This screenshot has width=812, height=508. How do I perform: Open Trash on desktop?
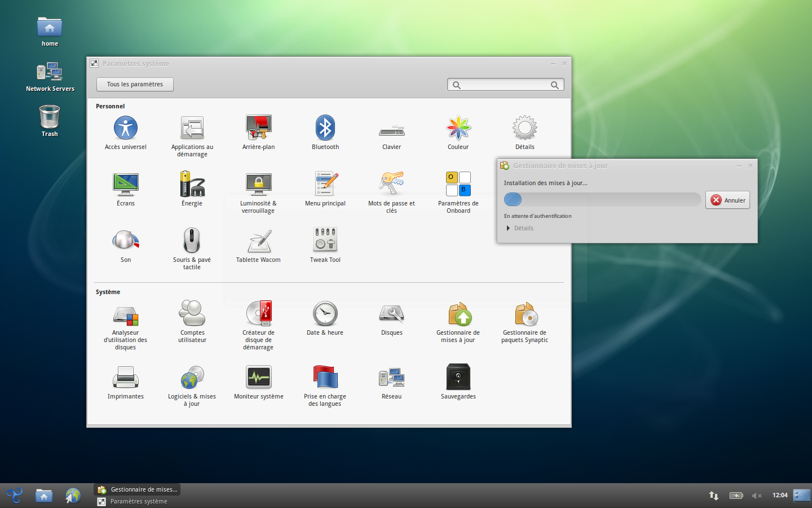pyautogui.click(x=50, y=121)
